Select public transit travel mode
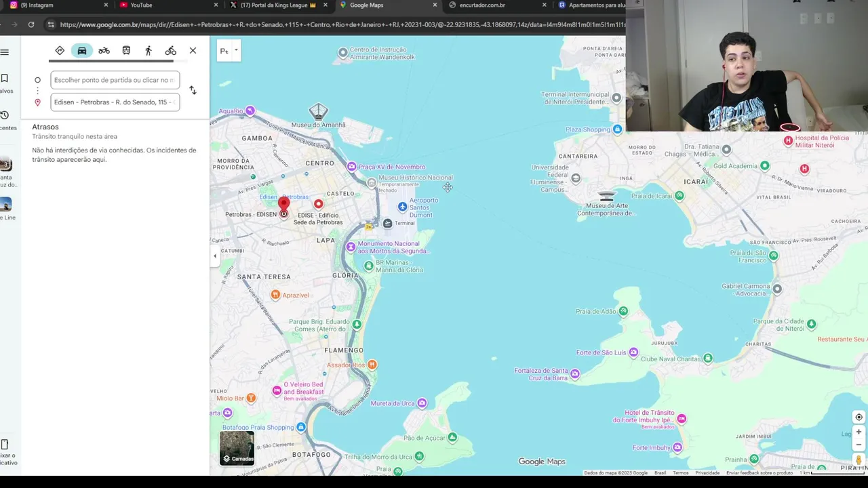Viewport: 868px width, 488px height. click(126, 51)
